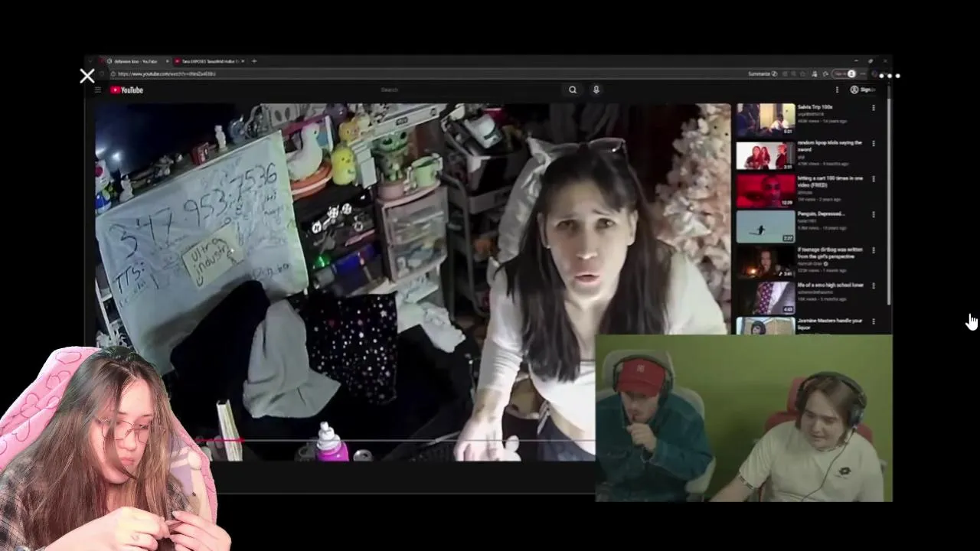This screenshot has width=980, height=551.
Task: Open random kpop idols video thumbnail
Action: pyautogui.click(x=766, y=155)
